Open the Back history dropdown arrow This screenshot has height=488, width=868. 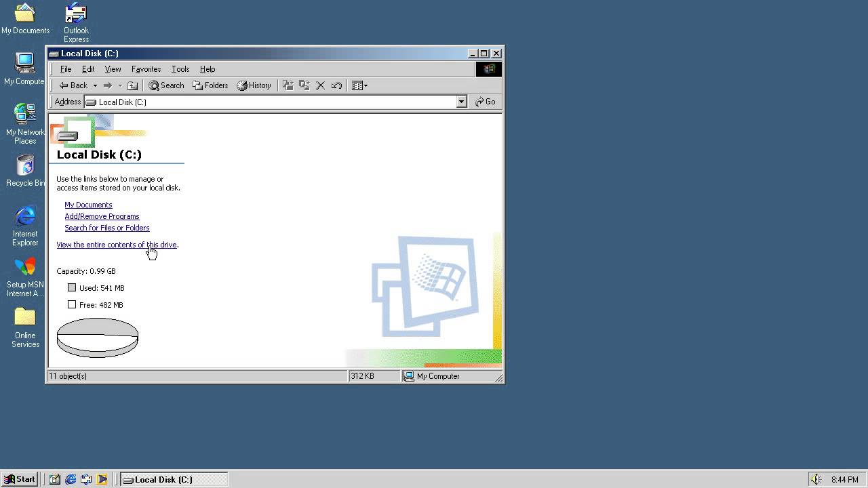(95, 85)
